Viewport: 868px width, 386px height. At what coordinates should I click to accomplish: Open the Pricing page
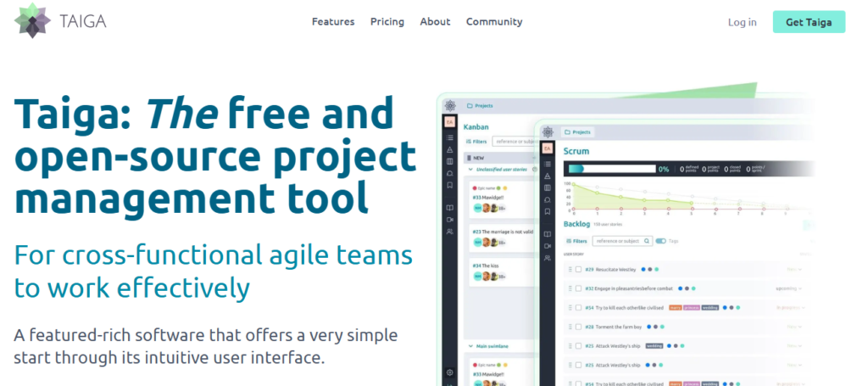pyautogui.click(x=387, y=21)
